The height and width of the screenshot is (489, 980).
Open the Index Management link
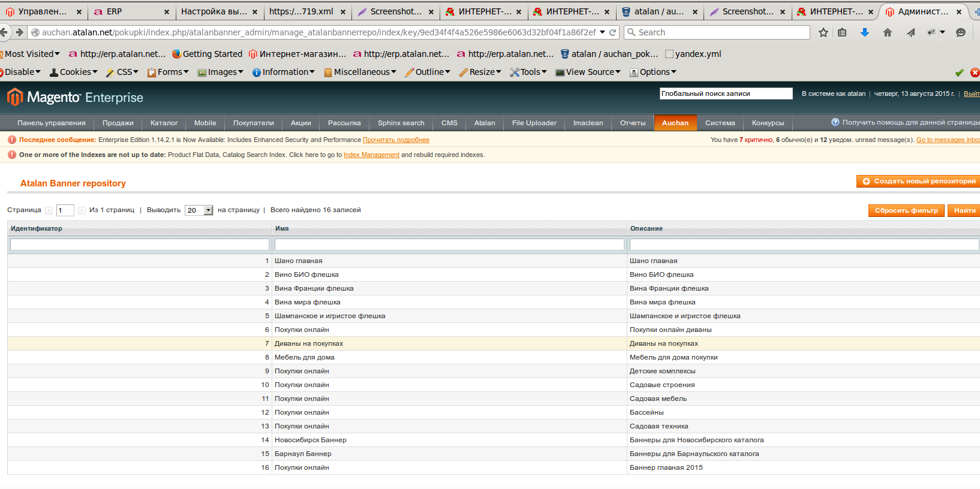(x=371, y=155)
